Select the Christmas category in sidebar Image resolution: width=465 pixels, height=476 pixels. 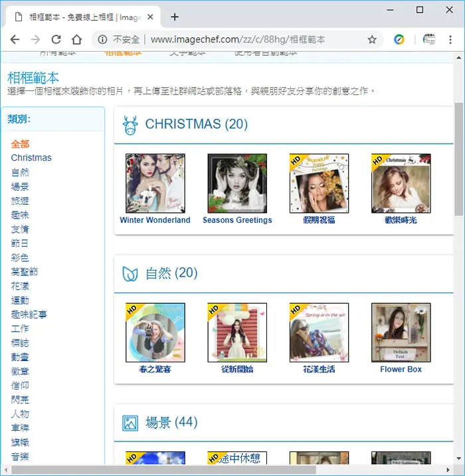[x=31, y=158]
